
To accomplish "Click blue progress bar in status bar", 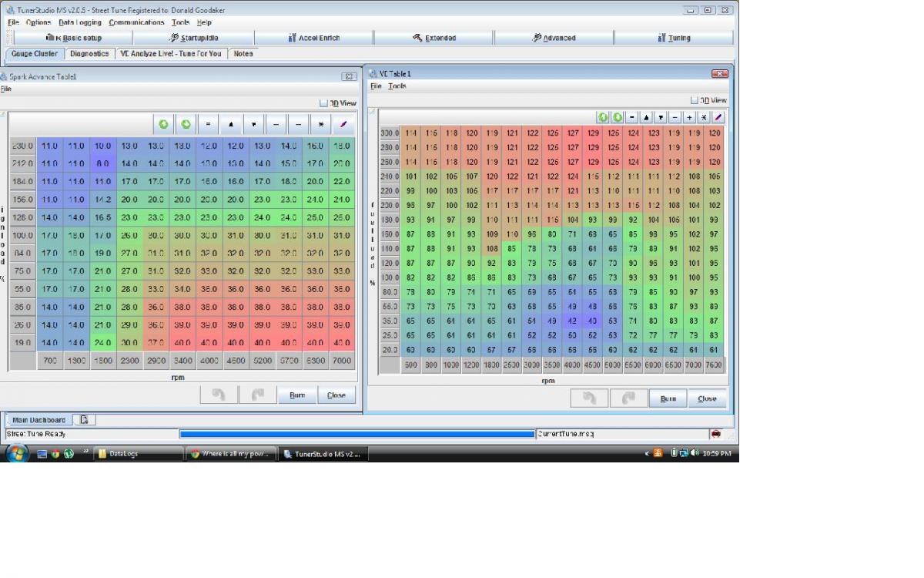I will click(x=357, y=435).
